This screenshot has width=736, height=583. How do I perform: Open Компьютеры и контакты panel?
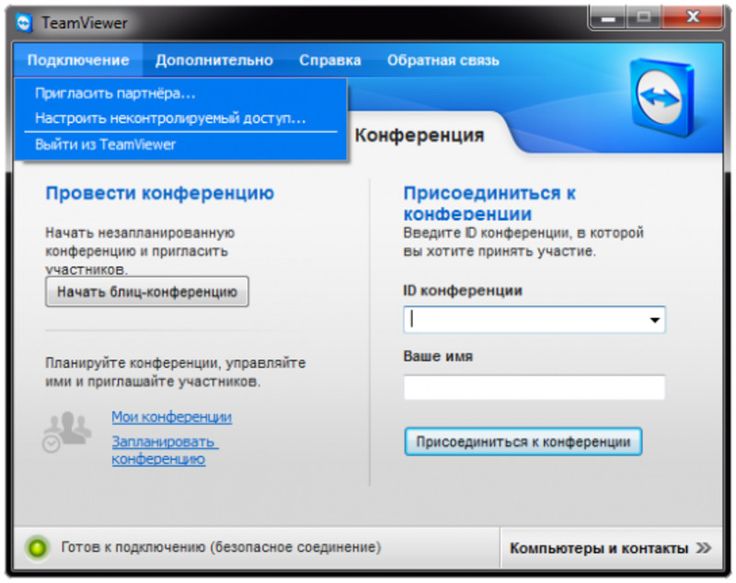610,548
